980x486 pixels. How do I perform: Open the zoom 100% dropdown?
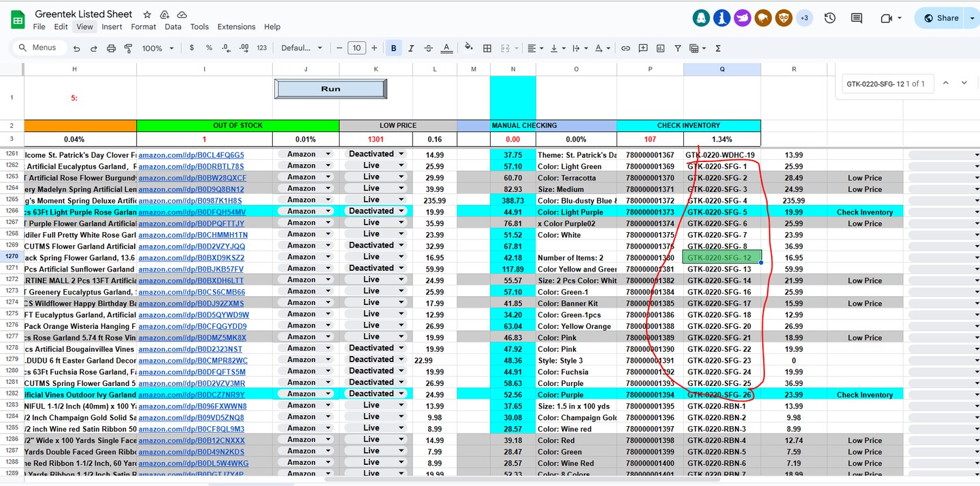158,48
